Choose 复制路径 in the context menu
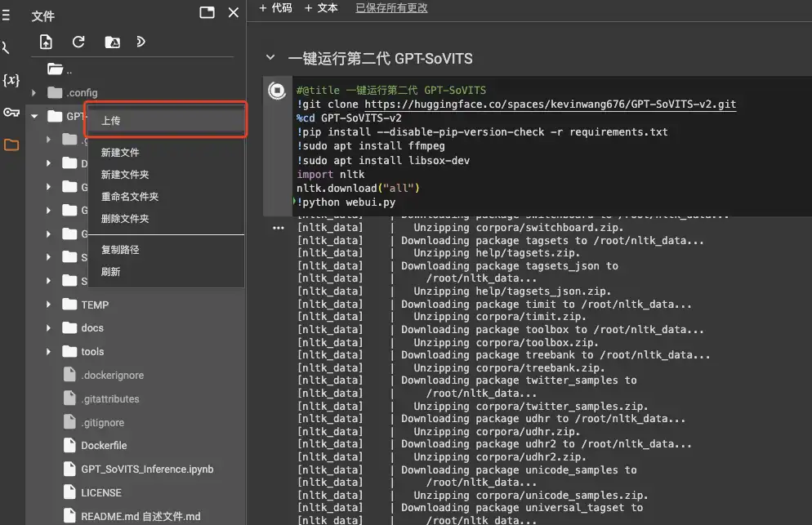This screenshot has width=812, height=525. [166, 250]
